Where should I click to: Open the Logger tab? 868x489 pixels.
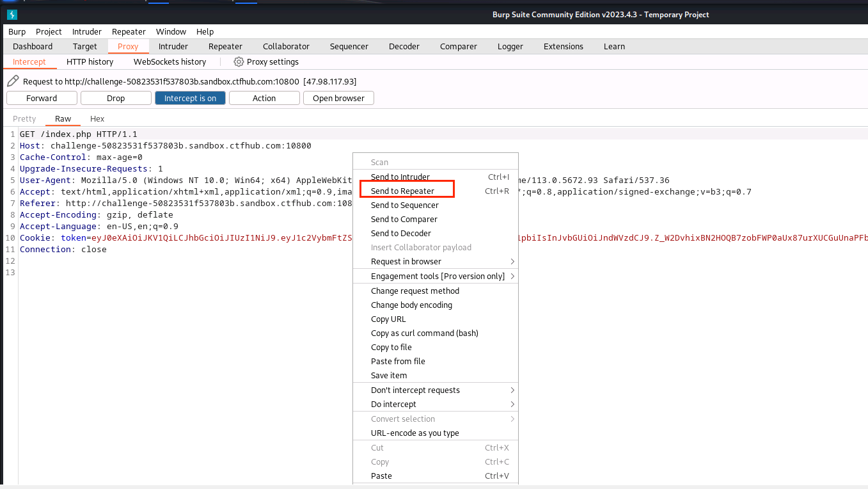(510, 46)
